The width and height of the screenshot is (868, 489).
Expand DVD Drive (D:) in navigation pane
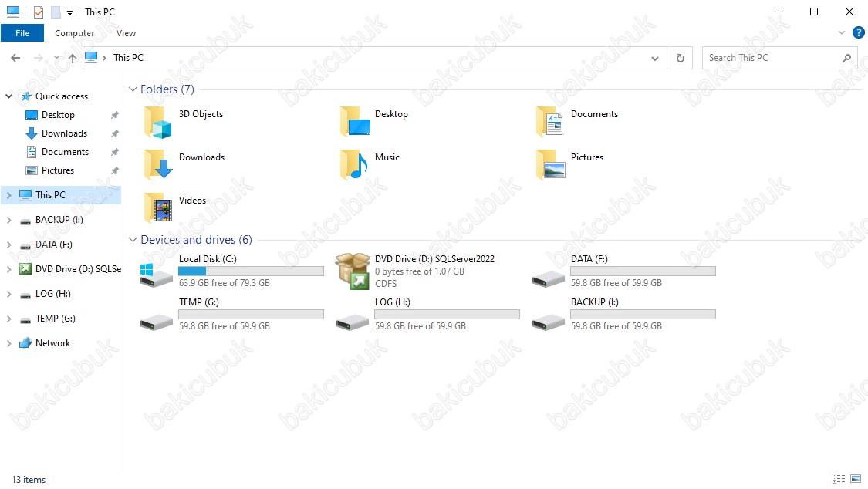pyautogui.click(x=8, y=269)
